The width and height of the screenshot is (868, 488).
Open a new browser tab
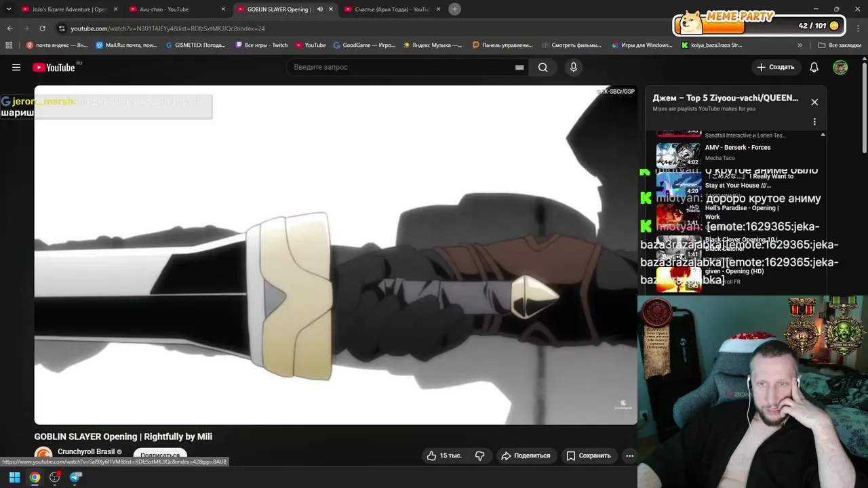pos(454,9)
